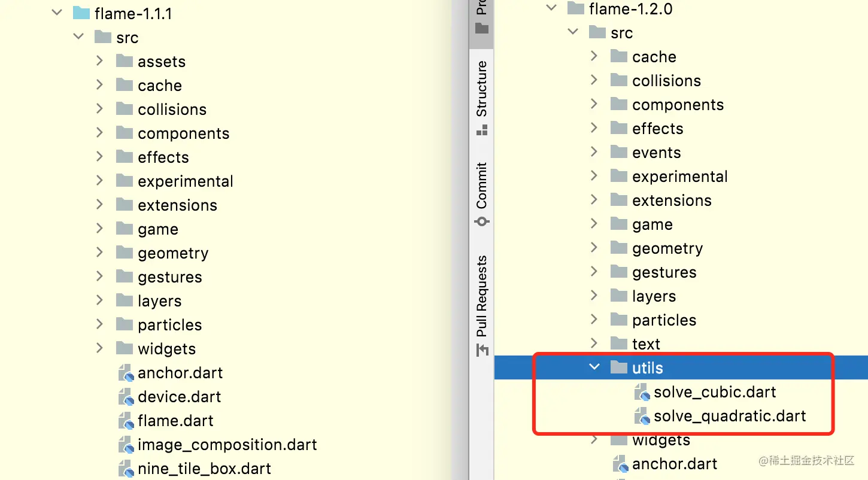Open the Structure tool window tab

coord(481,98)
